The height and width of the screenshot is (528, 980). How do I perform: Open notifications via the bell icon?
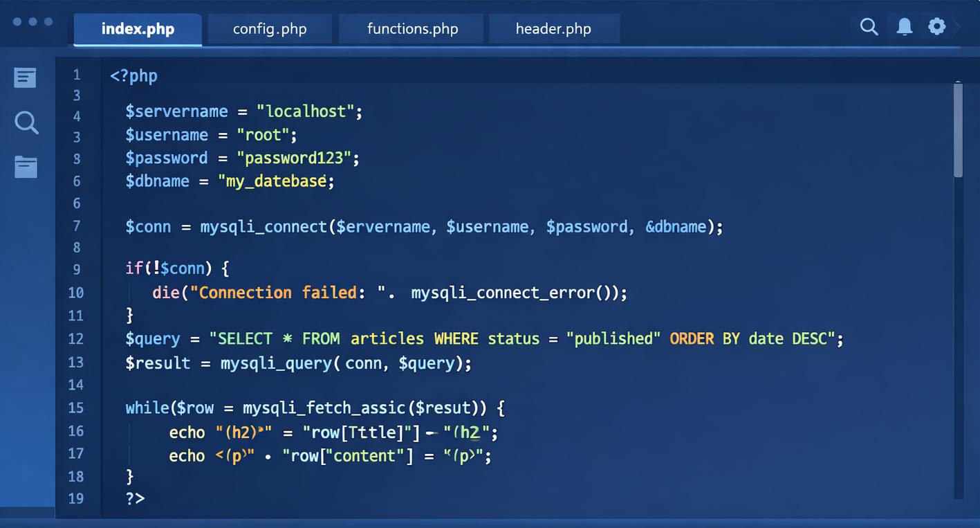904,26
